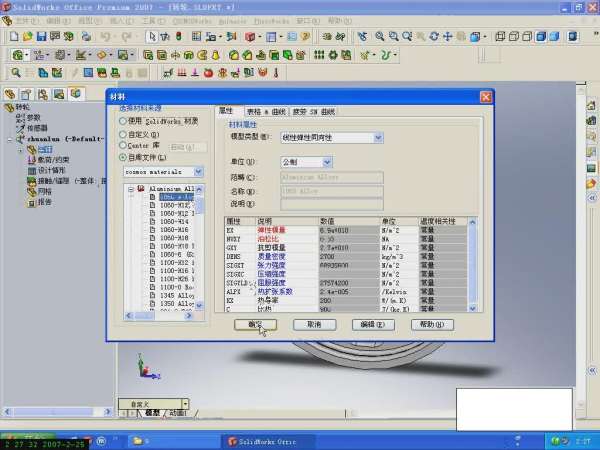
Task: Click the Pan view icon
Action: point(447,36)
